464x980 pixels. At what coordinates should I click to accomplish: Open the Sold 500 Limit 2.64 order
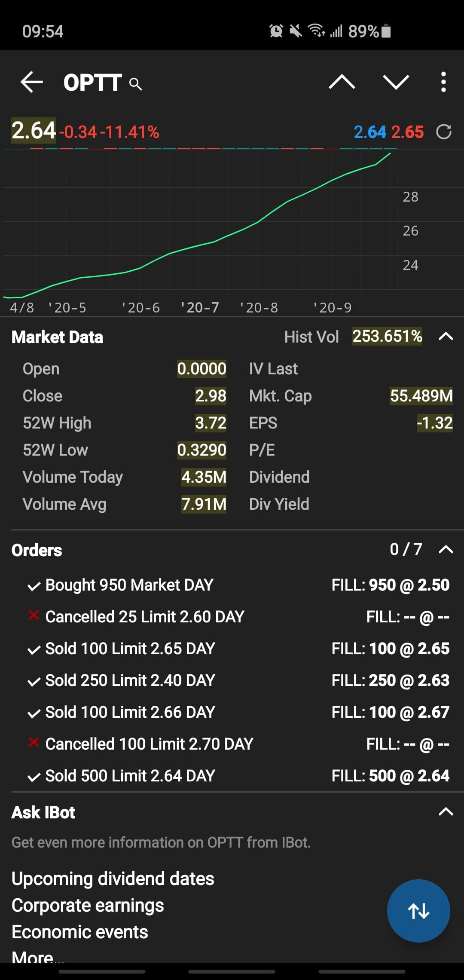(130, 776)
